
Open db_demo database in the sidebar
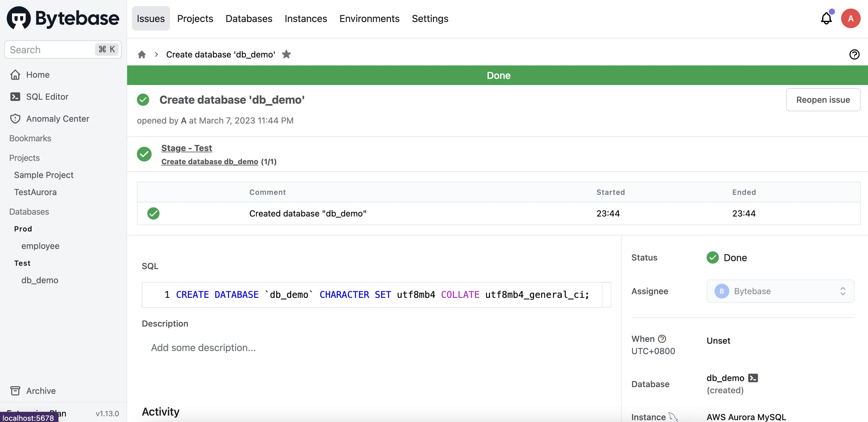[40, 280]
